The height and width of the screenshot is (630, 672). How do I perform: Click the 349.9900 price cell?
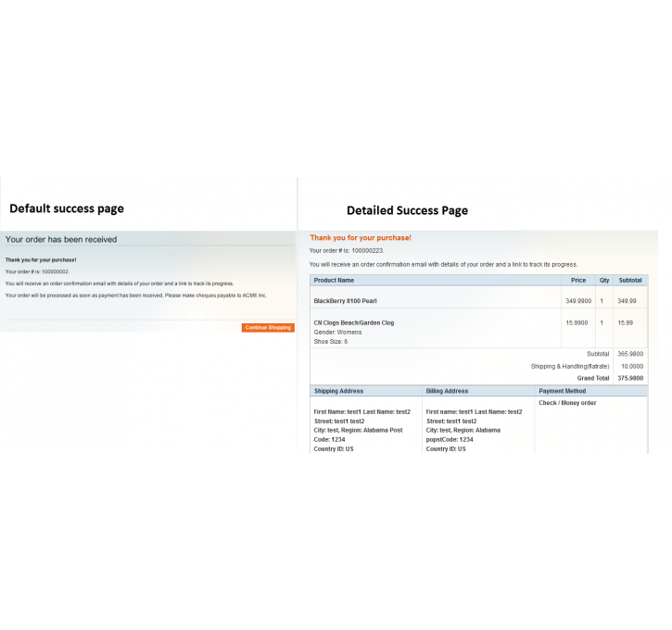click(x=578, y=301)
